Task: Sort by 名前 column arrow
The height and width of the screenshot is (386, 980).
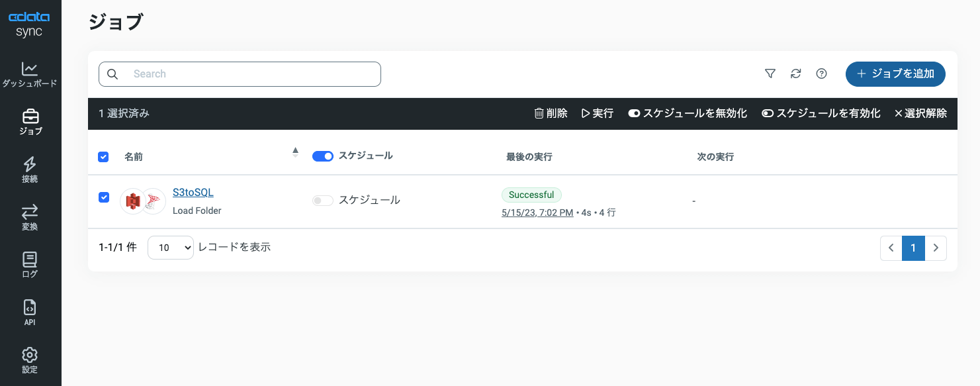Action: tap(296, 152)
